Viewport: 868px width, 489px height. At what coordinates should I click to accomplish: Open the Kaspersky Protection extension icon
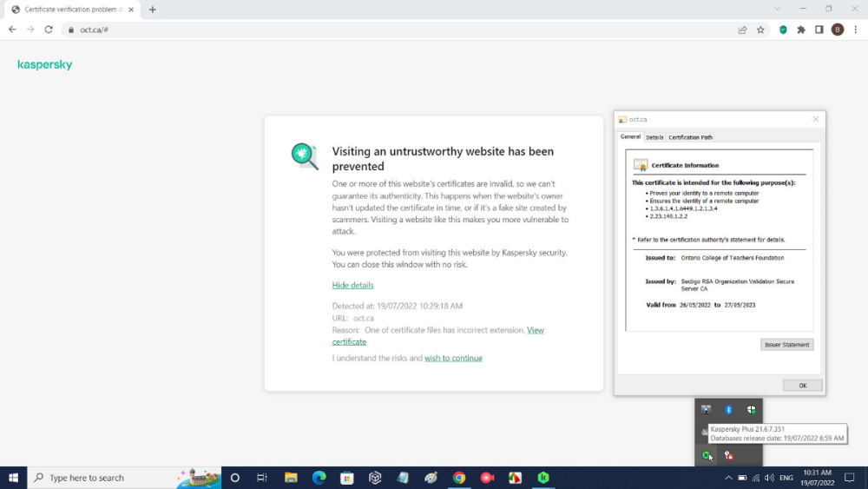(x=783, y=30)
